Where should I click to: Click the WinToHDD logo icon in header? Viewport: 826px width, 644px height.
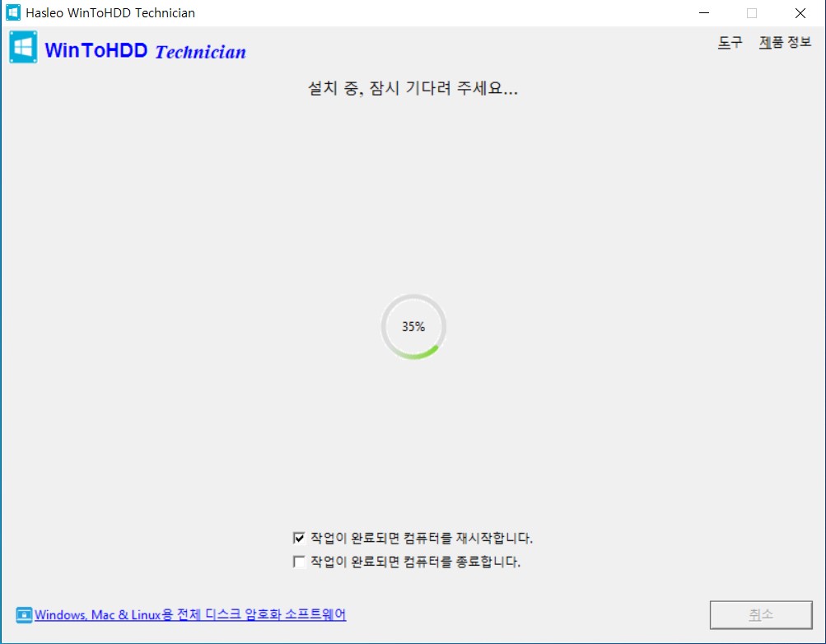click(23, 48)
